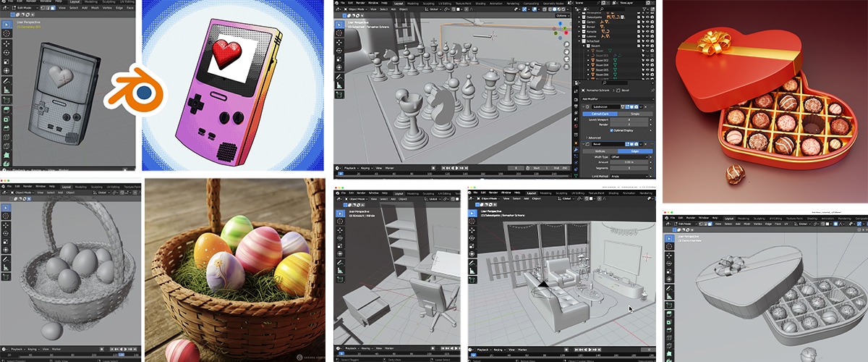
Task: Select Simple subdivision type
Action: (634, 114)
